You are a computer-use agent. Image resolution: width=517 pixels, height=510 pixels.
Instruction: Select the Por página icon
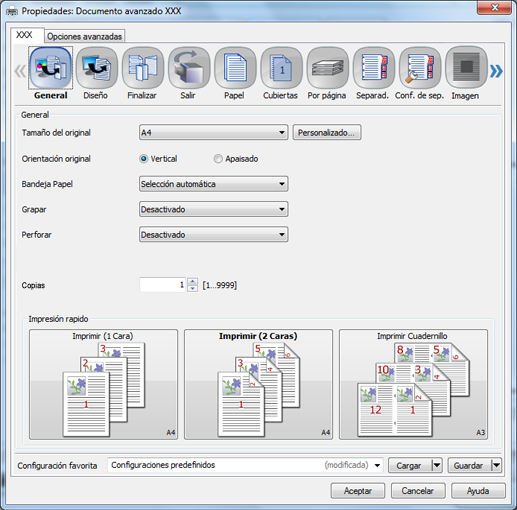click(327, 68)
